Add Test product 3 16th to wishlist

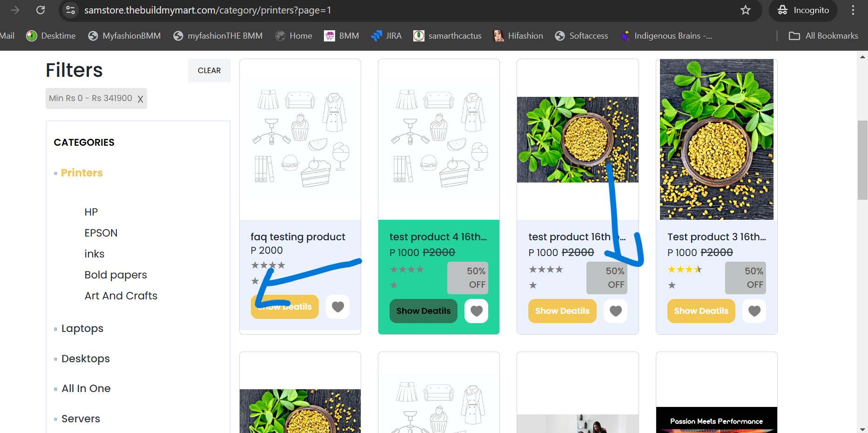(x=754, y=311)
